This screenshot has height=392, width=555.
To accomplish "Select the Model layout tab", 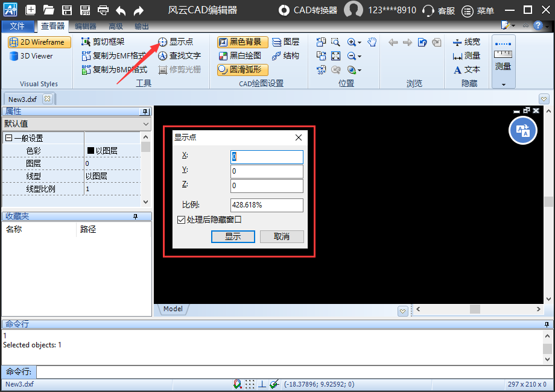I will click(x=173, y=309).
